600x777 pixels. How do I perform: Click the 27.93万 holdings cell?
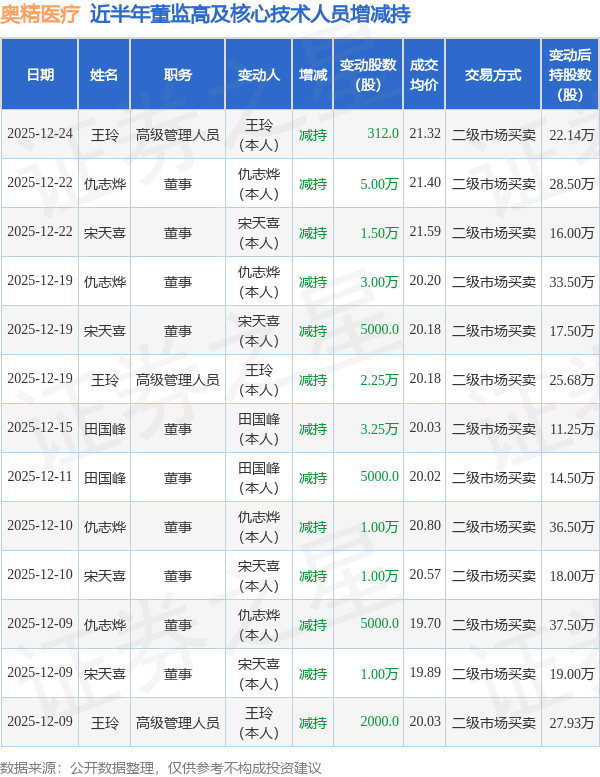point(572,722)
